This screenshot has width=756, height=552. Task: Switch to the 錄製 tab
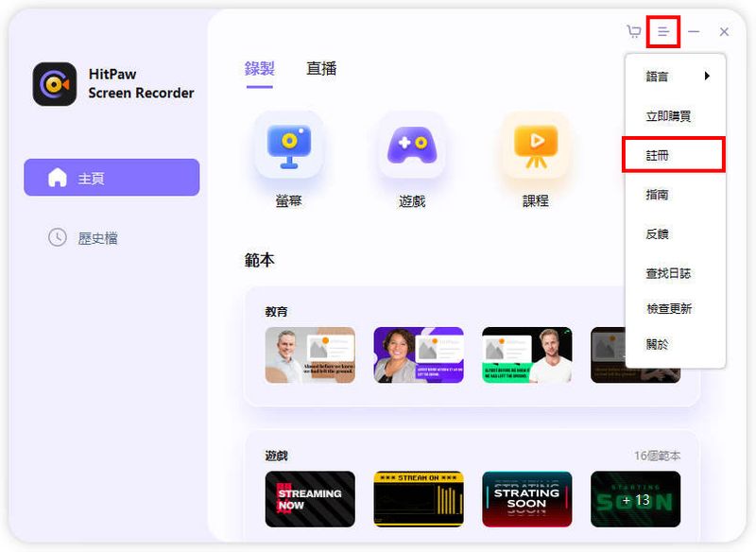259,68
